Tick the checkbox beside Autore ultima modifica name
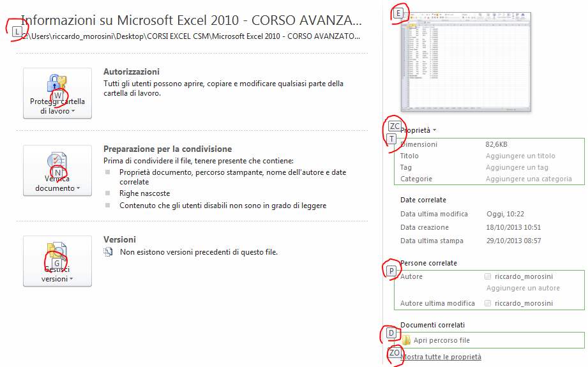This screenshot has height=367, width=588. point(488,303)
